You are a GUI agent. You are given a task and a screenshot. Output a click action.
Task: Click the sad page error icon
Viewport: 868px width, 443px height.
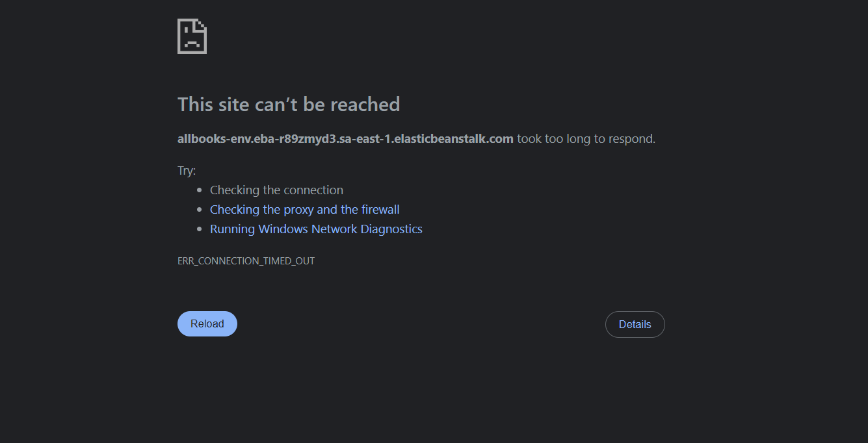pyautogui.click(x=192, y=36)
